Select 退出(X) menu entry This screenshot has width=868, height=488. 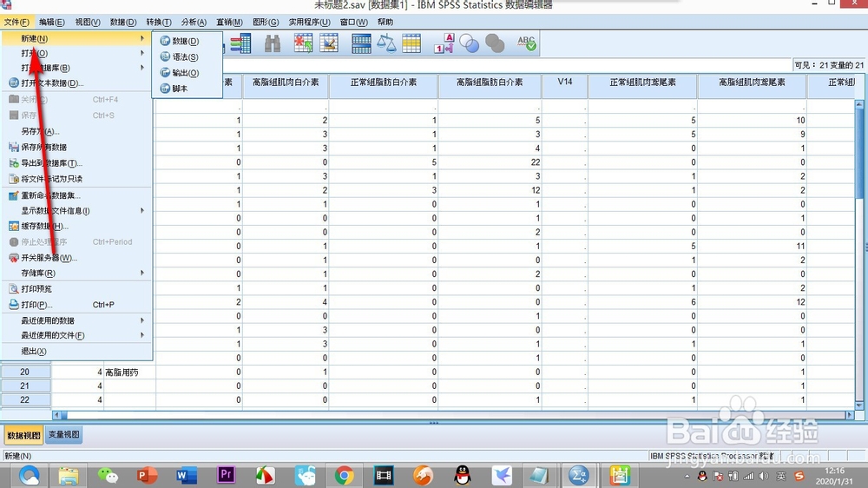[77, 351]
